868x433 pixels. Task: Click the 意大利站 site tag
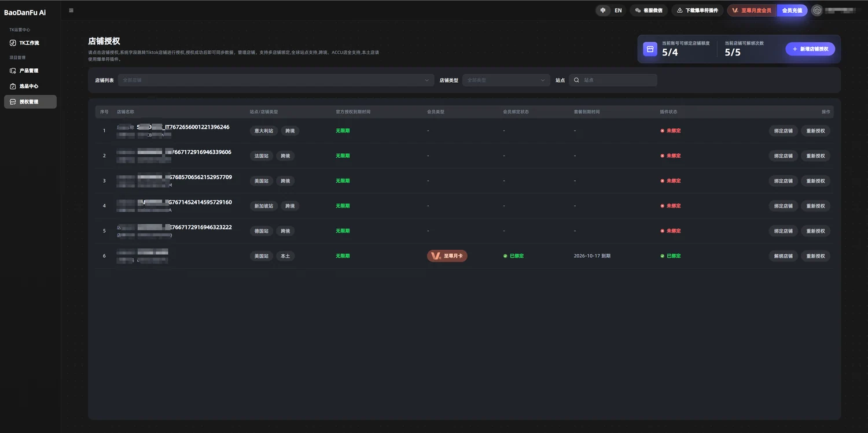click(264, 131)
